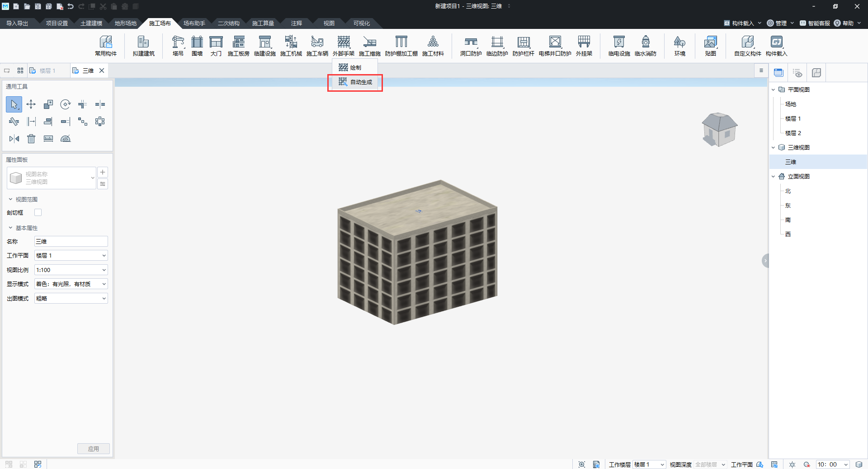The height and width of the screenshot is (469, 868).
Task: Open the 环境 environment tool
Action: pos(680,46)
